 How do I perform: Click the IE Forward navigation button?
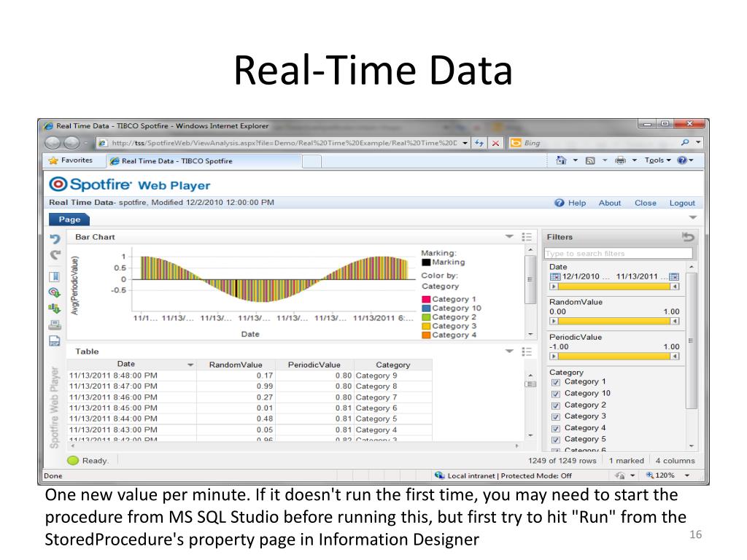(72, 142)
